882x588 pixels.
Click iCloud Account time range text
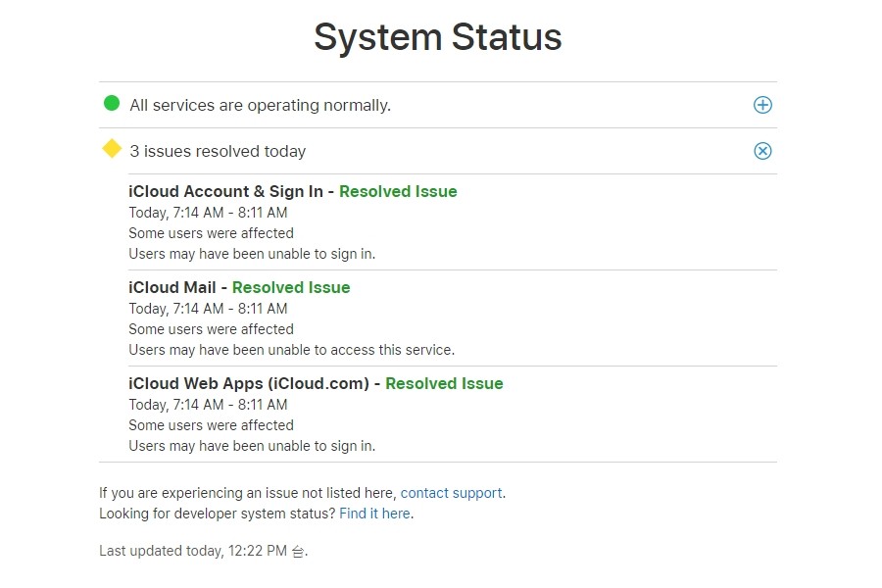point(208,213)
